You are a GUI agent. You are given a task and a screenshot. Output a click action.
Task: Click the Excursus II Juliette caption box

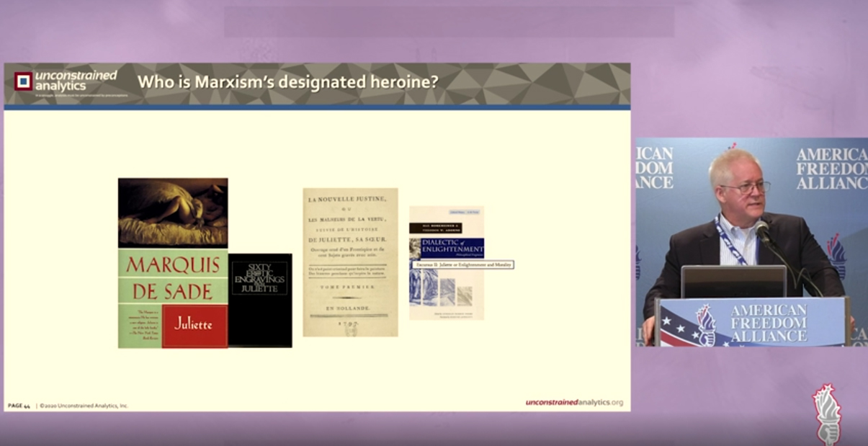[x=462, y=265]
